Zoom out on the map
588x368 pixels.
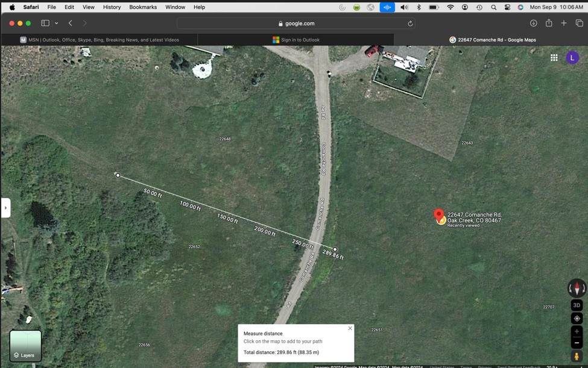click(x=577, y=342)
